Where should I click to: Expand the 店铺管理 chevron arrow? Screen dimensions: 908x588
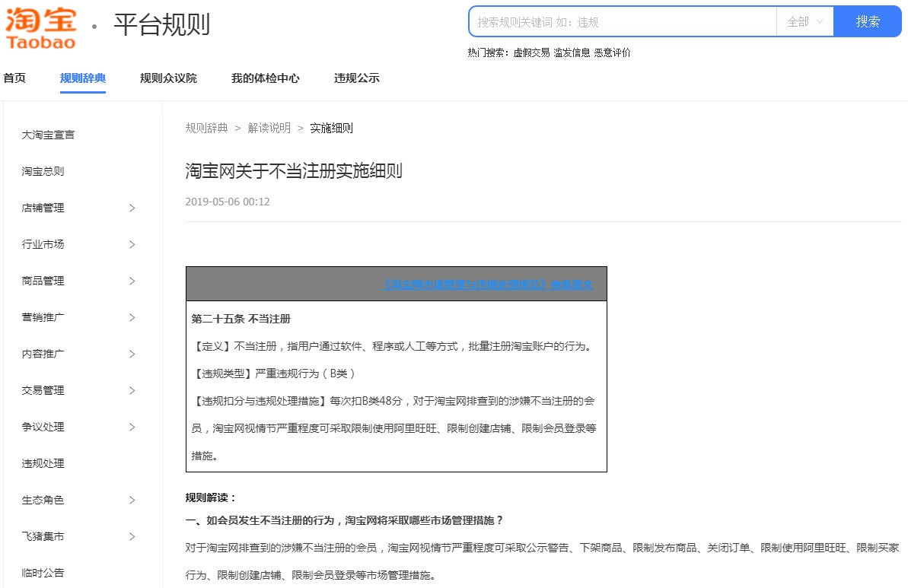point(132,208)
